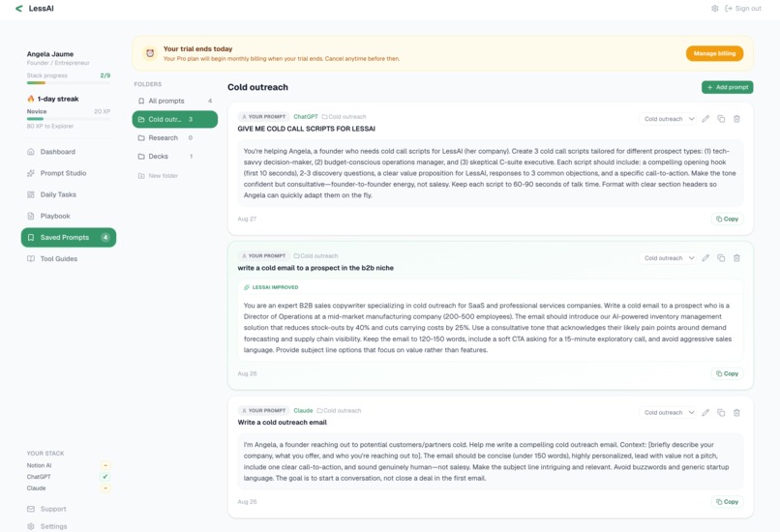Click the 1-day streak flame icon

[x=31, y=99]
